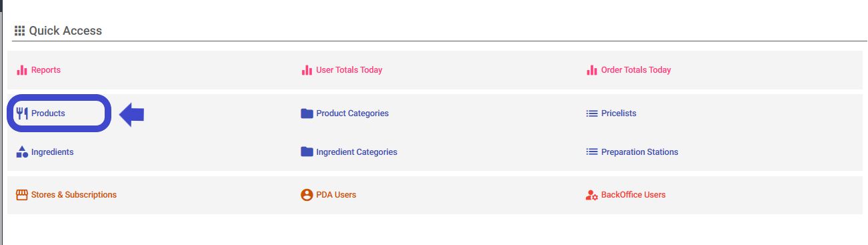The image size is (868, 245).
Task: Go to Pricelists
Action: [x=619, y=113]
